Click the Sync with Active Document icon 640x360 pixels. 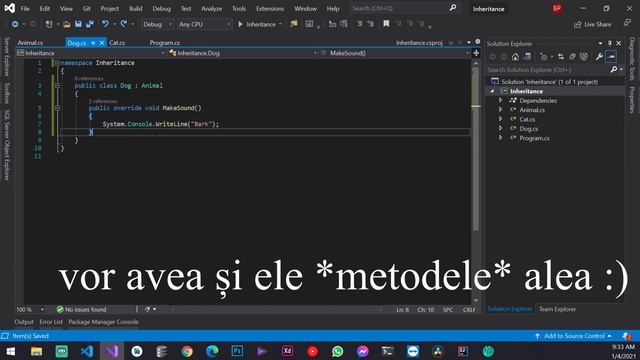click(561, 57)
